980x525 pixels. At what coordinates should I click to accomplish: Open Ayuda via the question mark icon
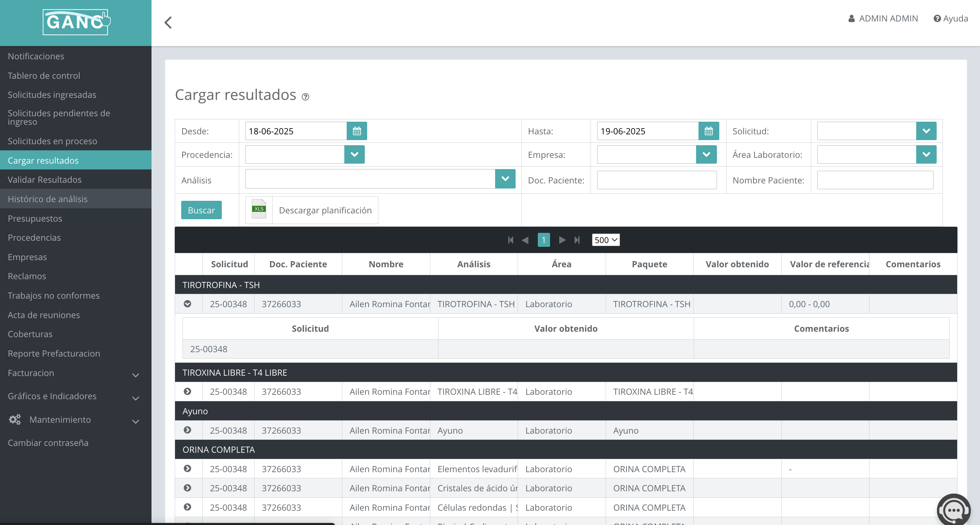click(x=937, y=18)
